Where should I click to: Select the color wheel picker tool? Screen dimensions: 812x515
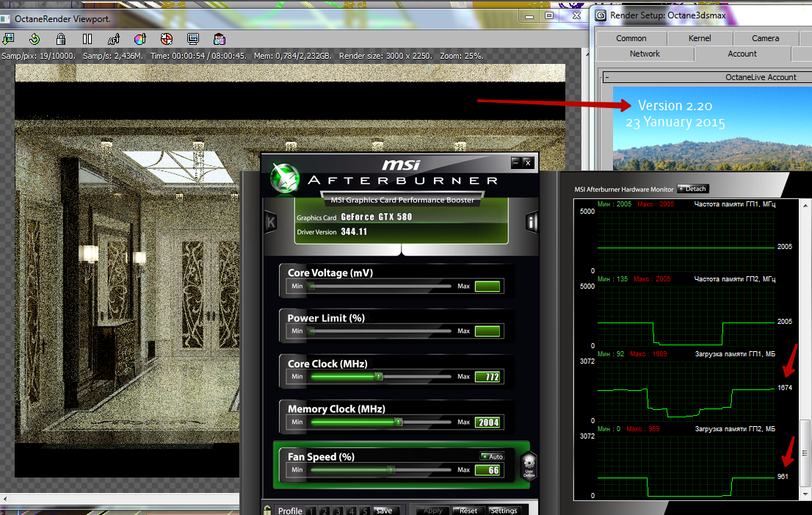click(x=139, y=39)
